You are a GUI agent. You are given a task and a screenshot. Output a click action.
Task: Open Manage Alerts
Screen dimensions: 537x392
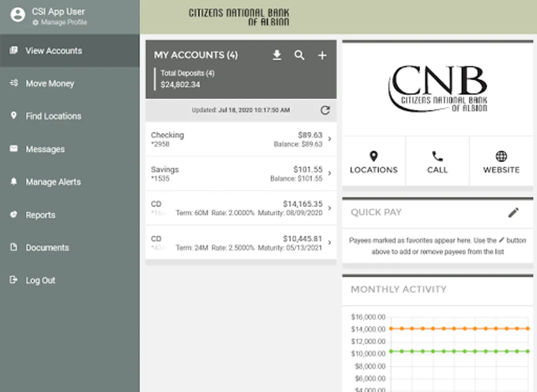tap(70, 182)
